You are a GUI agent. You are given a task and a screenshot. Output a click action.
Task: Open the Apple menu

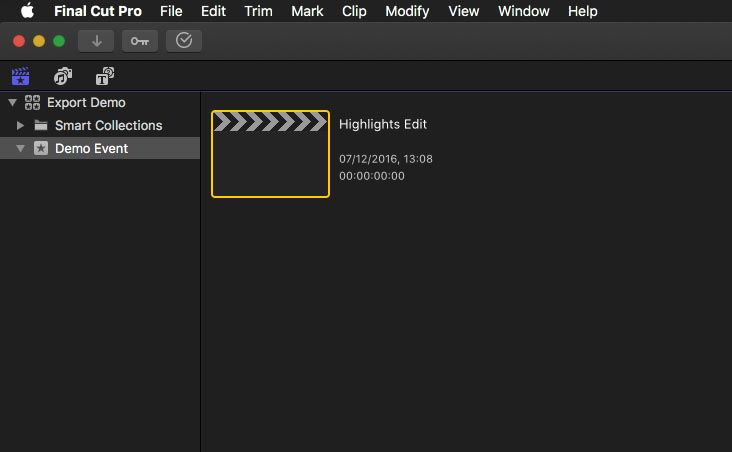pos(27,11)
